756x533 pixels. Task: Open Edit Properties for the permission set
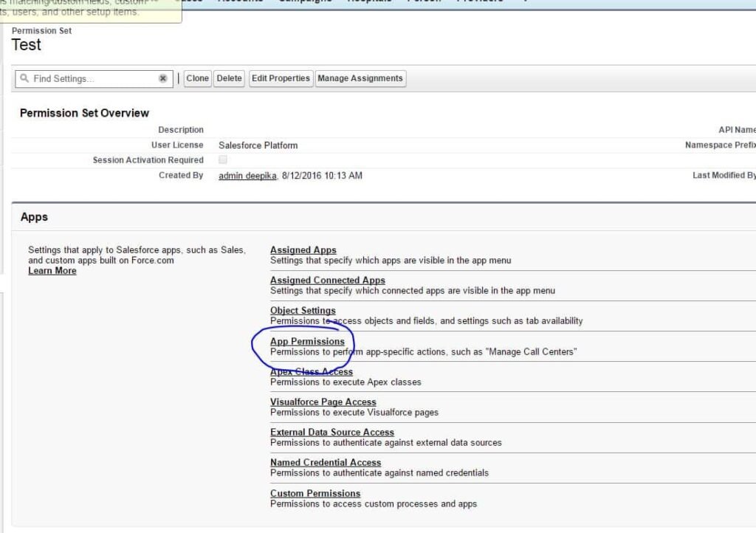pos(280,78)
